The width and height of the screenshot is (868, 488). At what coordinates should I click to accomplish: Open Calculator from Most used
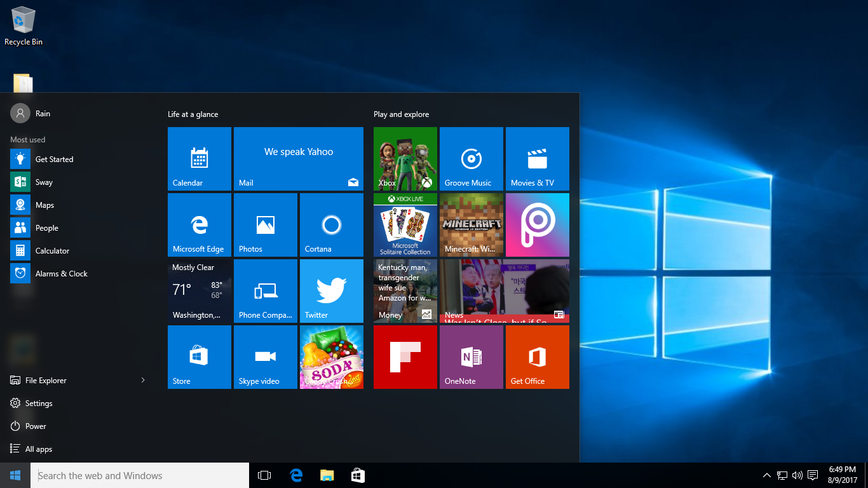coord(79,250)
